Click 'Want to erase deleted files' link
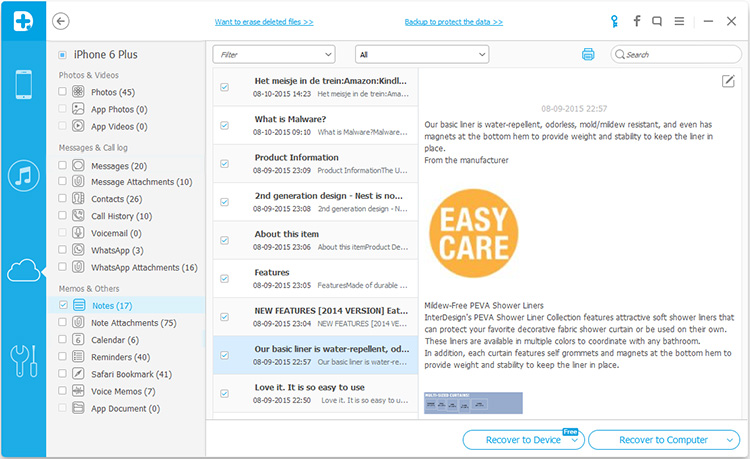750x459 pixels. coord(264,22)
